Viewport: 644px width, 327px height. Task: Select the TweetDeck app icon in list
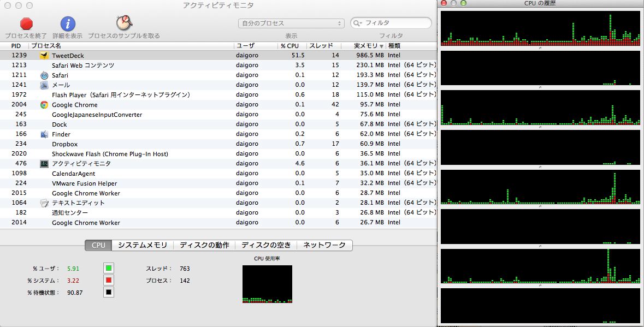(x=44, y=55)
